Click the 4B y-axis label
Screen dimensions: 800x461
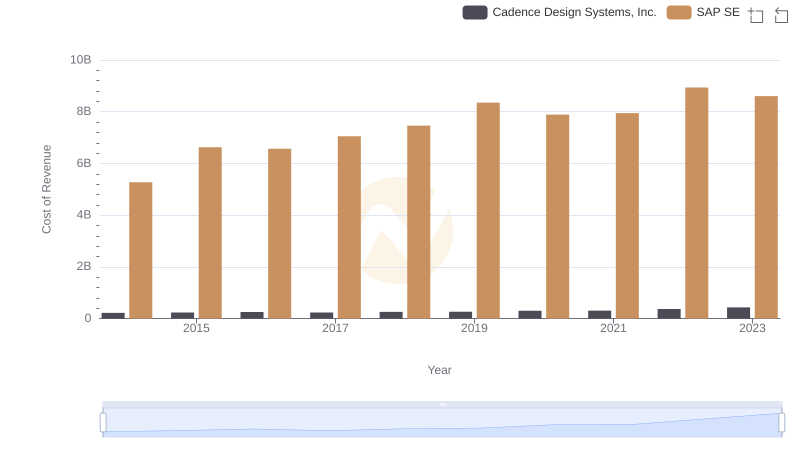(x=84, y=215)
